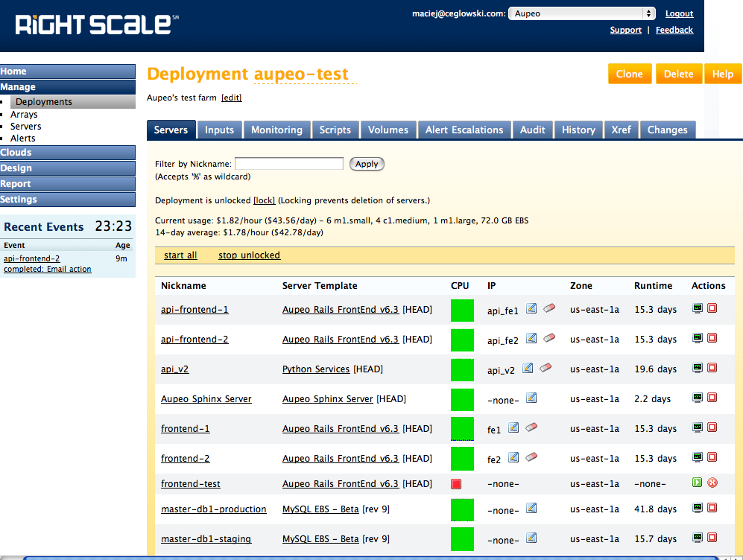
Task: Focus the Filter by Nickname field
Action: click(289, 163)
